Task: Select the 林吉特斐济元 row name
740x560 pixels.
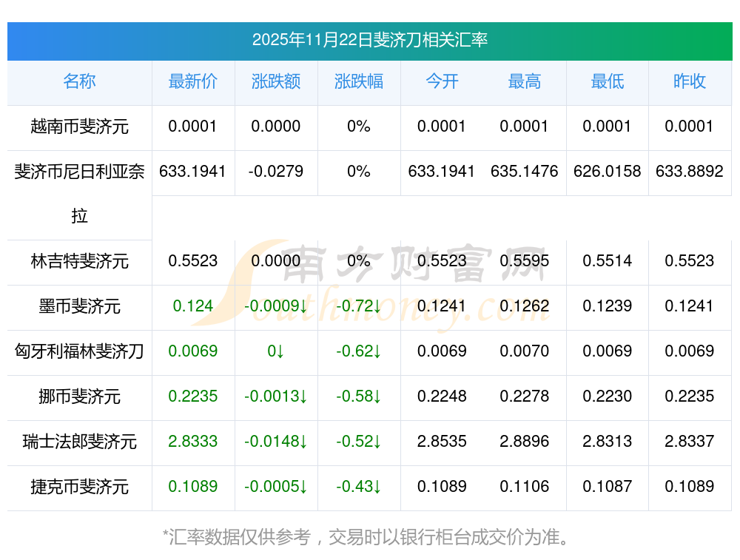Action: pos(79,262)
